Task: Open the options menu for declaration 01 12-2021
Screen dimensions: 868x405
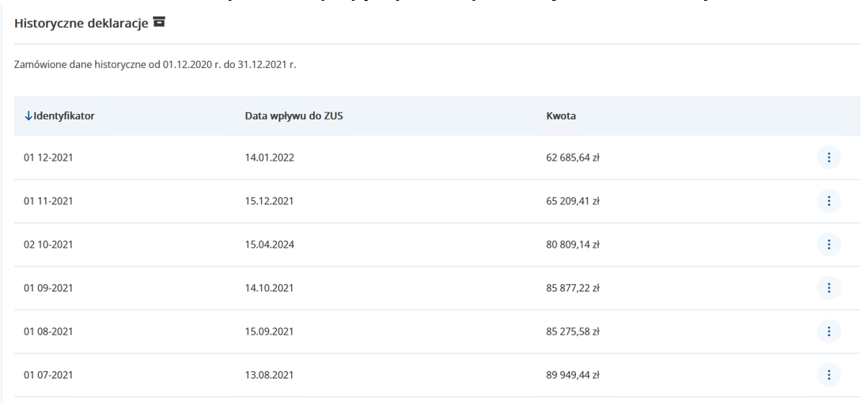Action: click(x=828, y=157)
